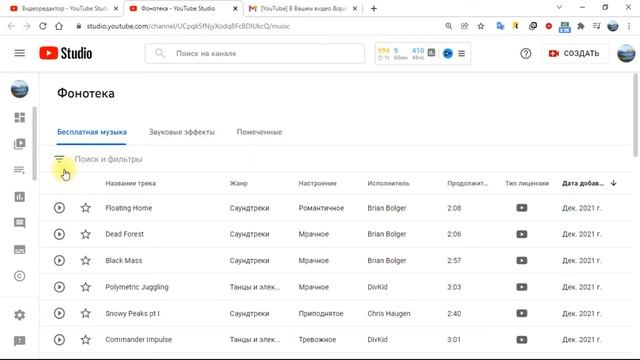Open the Copyright icon in sidebar
Viewport: 640px width, 360px height.
coord(20,276)
